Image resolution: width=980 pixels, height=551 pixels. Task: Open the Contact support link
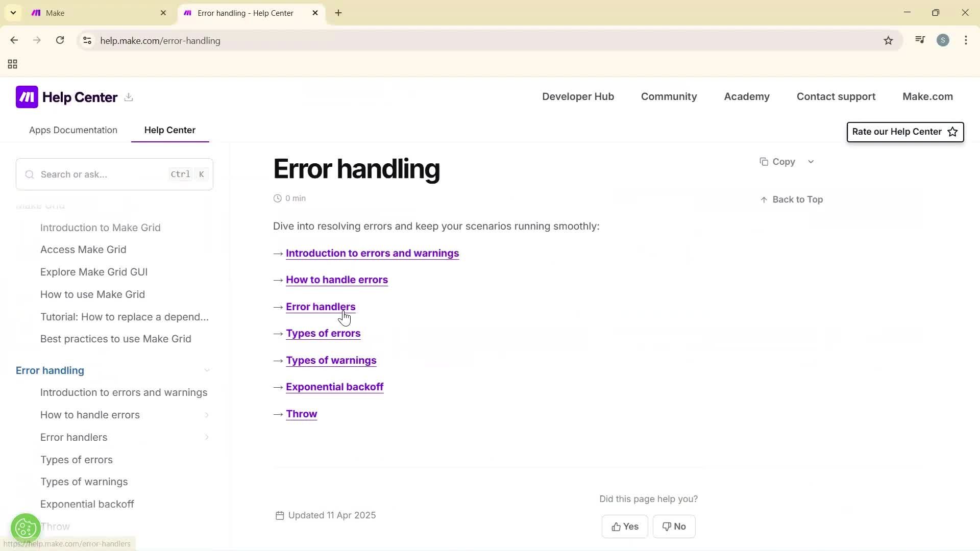pos(836,96)
